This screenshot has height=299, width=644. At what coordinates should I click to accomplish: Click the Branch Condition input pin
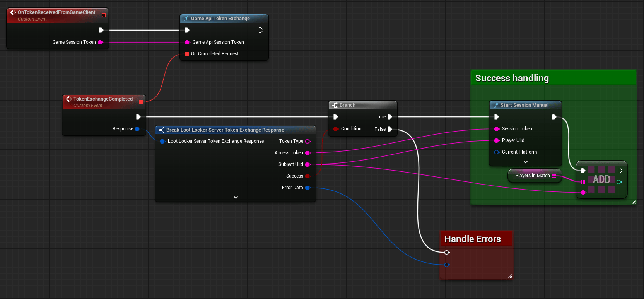point(336,129)
